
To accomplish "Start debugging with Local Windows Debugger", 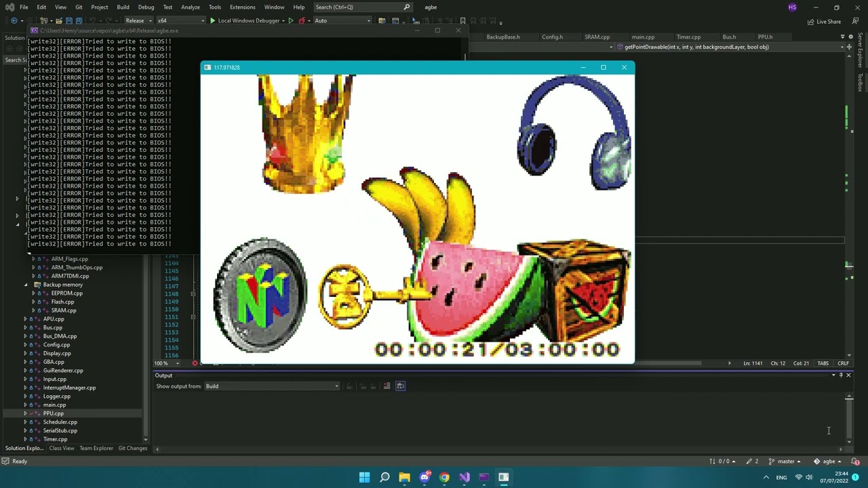I will pos(245,20).
